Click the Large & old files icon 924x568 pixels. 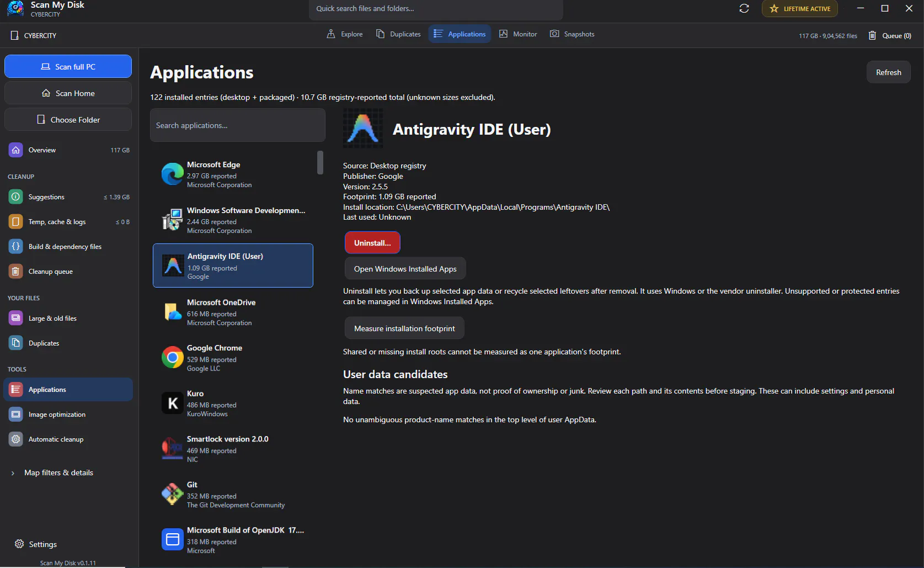(x=16, y=318)
